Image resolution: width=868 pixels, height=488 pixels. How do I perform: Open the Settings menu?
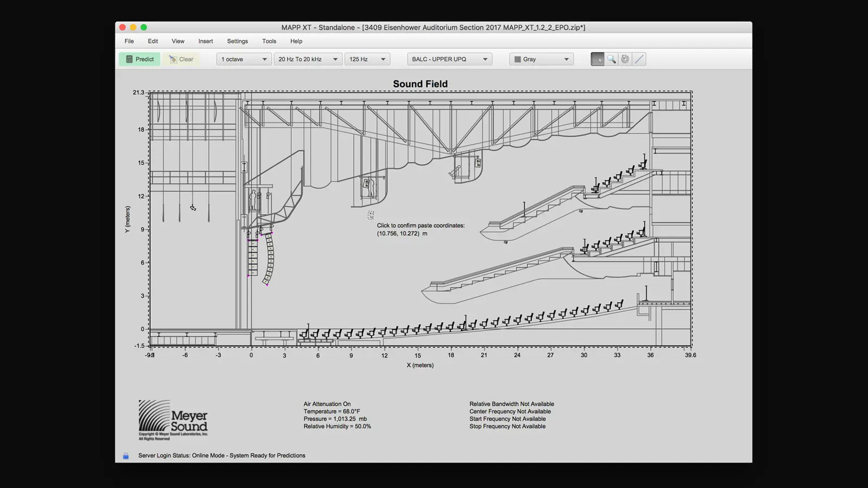pos(237,41)
